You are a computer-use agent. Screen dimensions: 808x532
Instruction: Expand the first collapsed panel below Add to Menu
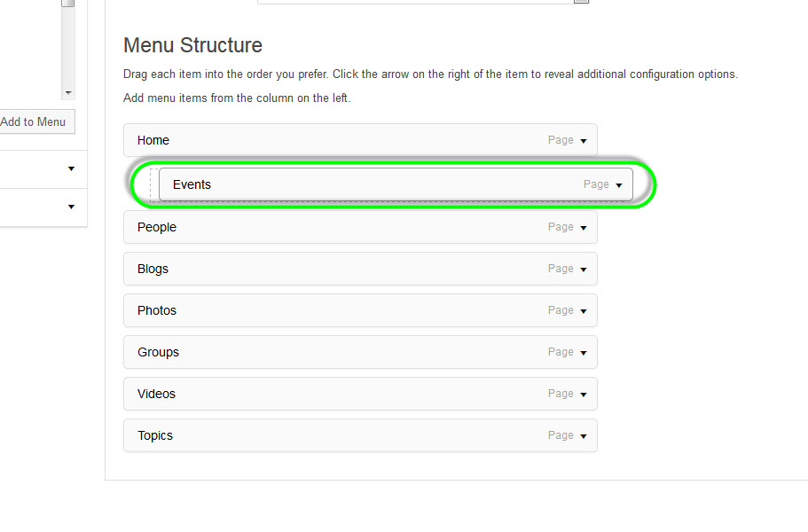click(x=71, y=168)
